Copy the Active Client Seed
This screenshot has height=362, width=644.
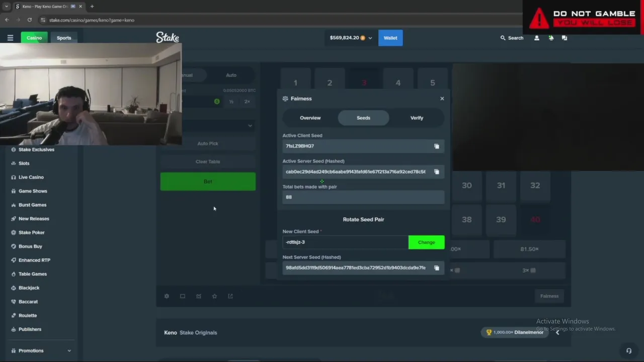pos(437,146)
